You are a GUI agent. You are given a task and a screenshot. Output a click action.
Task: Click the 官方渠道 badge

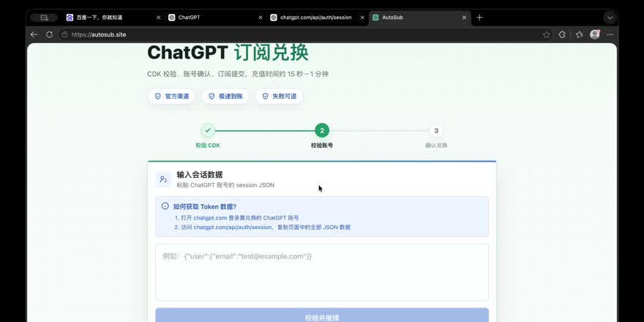point(172,96)
